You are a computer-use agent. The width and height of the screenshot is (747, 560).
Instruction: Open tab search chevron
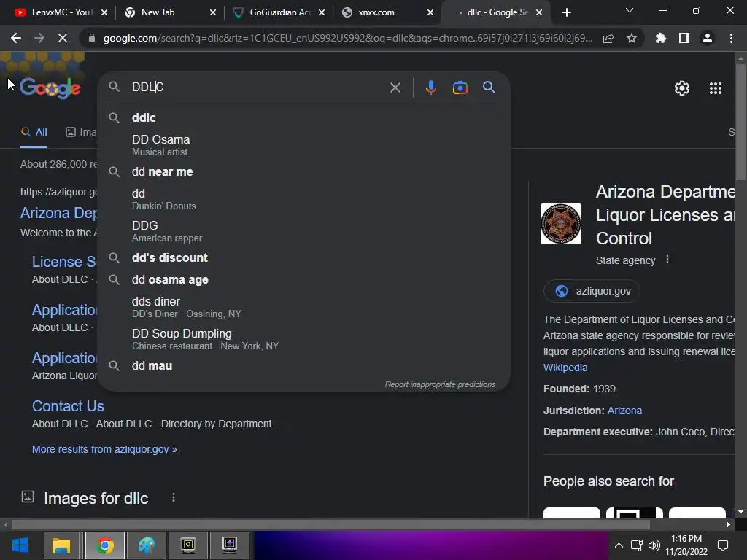[629, 10]
